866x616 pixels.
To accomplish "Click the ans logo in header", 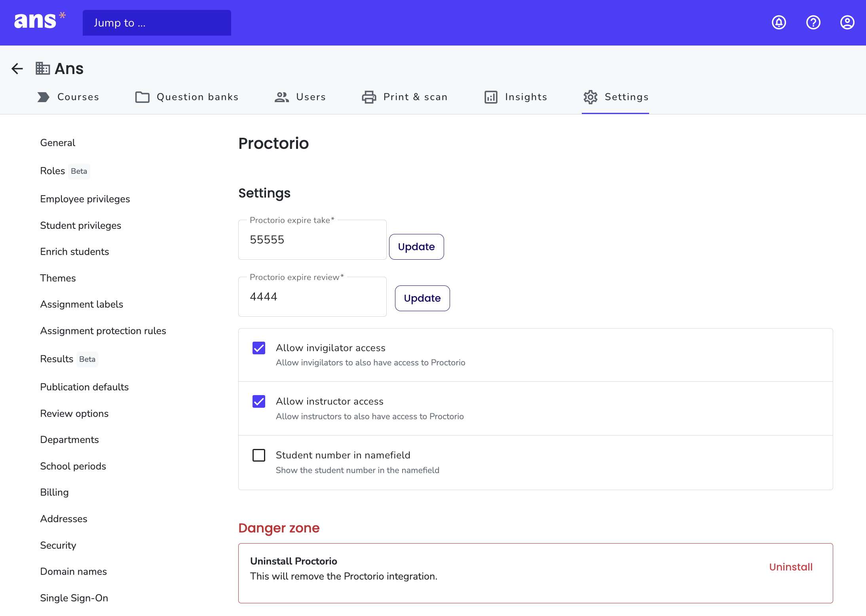I will (x=40, y=21).
